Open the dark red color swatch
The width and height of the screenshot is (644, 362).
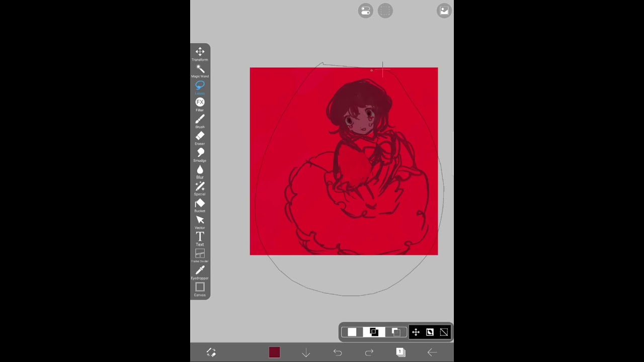[274, 352]
